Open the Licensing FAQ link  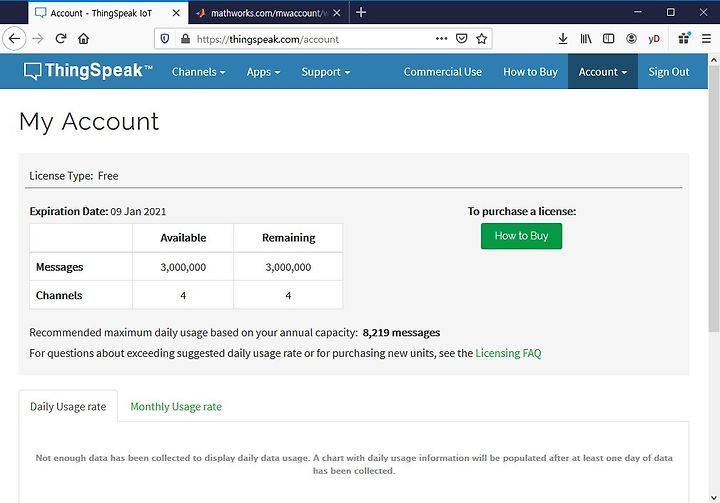(508, 353)
